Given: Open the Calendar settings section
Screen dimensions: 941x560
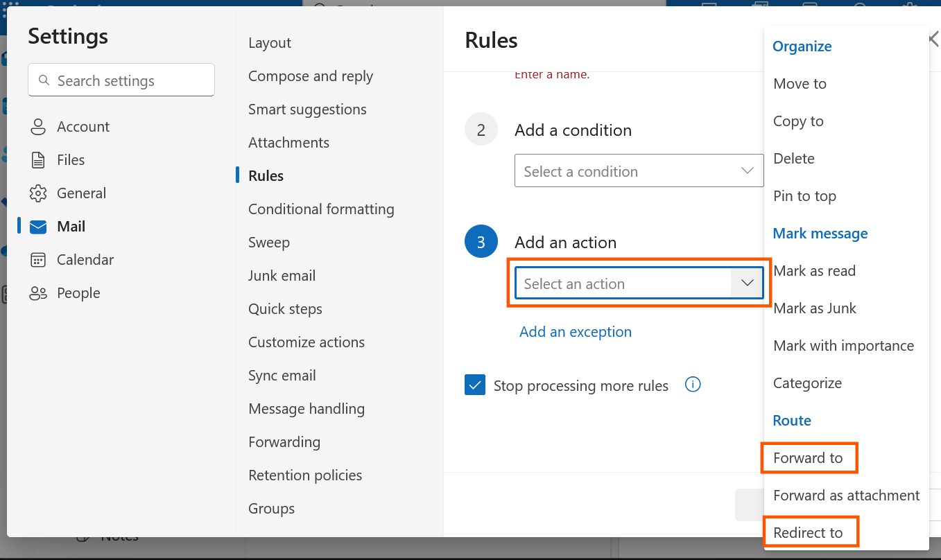Looking at the screenshot, I should pos(85,260).
